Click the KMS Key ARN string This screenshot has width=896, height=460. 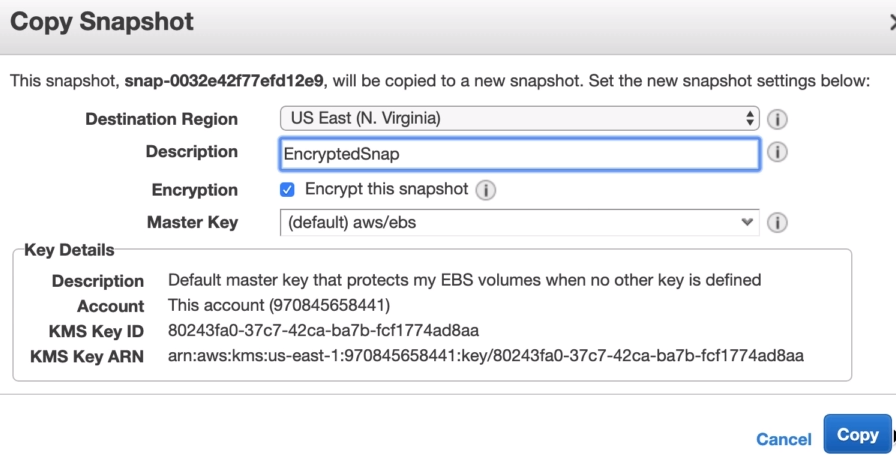tap(486, 356)
